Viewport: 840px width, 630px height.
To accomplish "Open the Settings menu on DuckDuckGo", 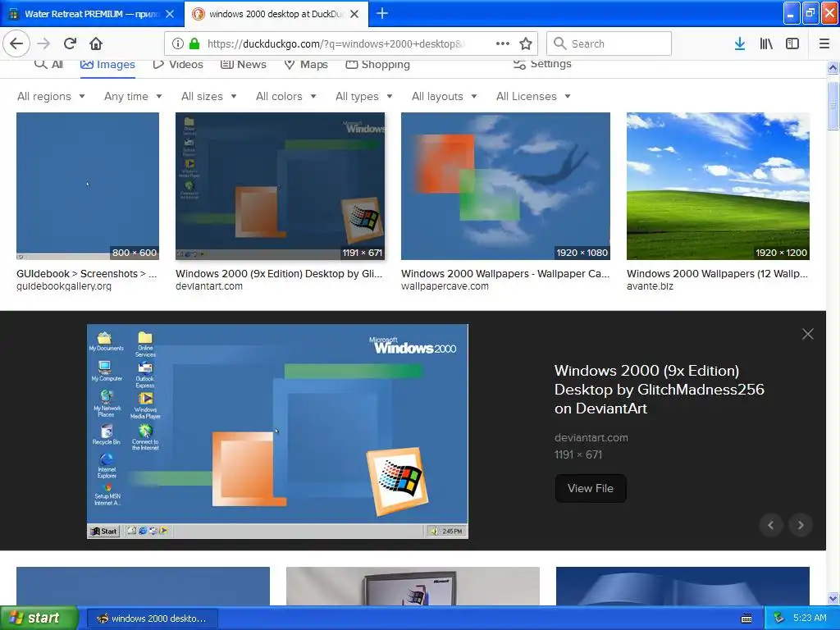I will coord(542,64).
